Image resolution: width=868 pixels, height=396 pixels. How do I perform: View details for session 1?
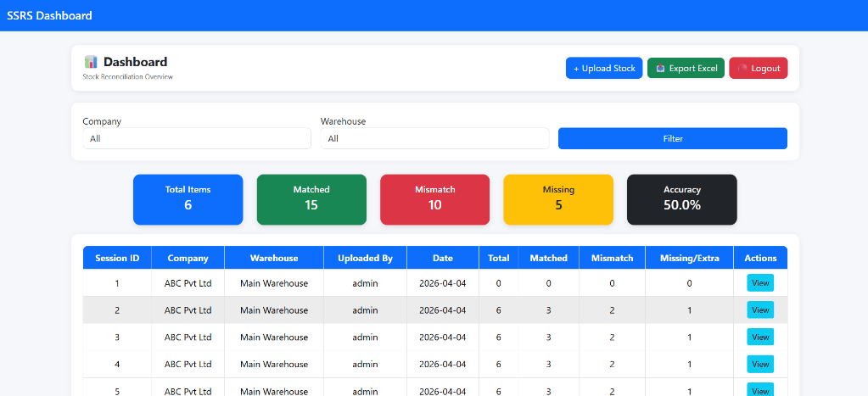click(x=760, y=283)
